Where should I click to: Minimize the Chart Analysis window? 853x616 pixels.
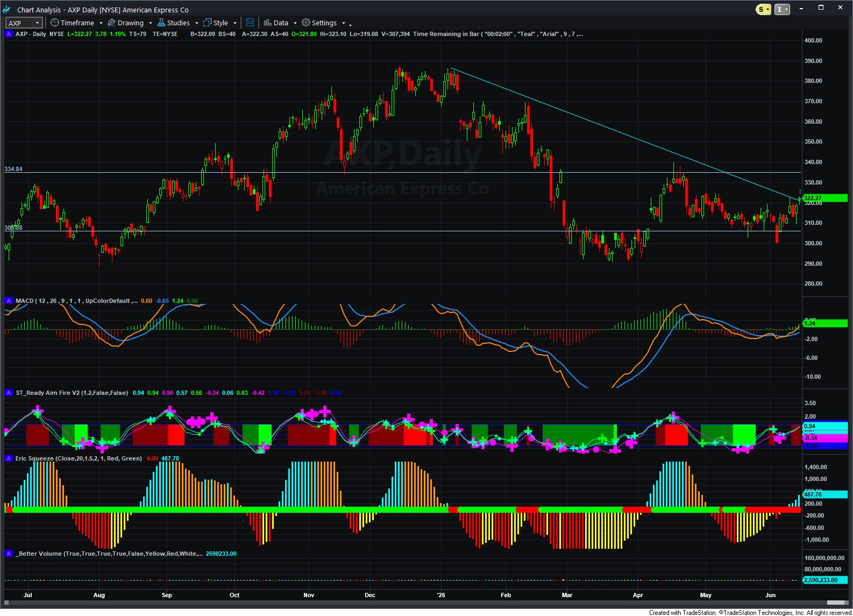click(801, 9)
